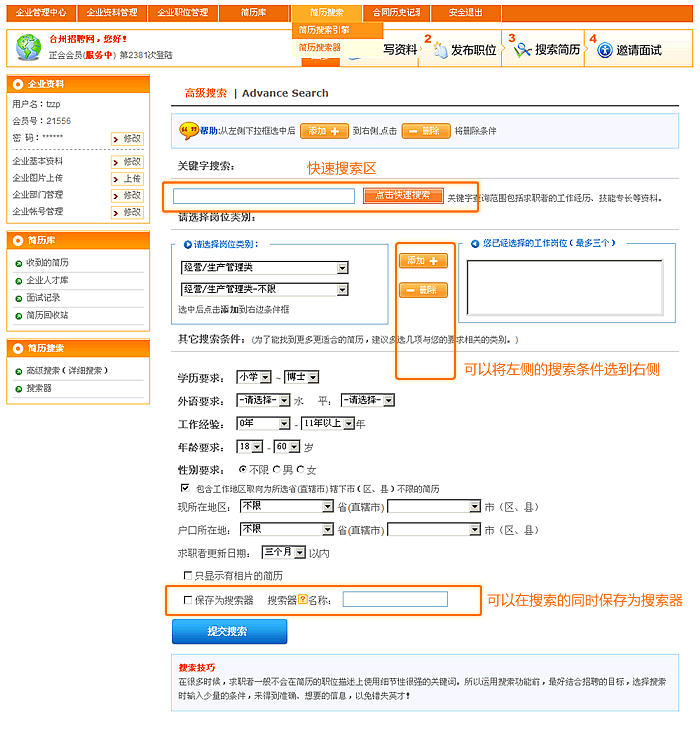
Task: Click the 邀请面试 step 4 icon
Action: (x=604, y=50)
